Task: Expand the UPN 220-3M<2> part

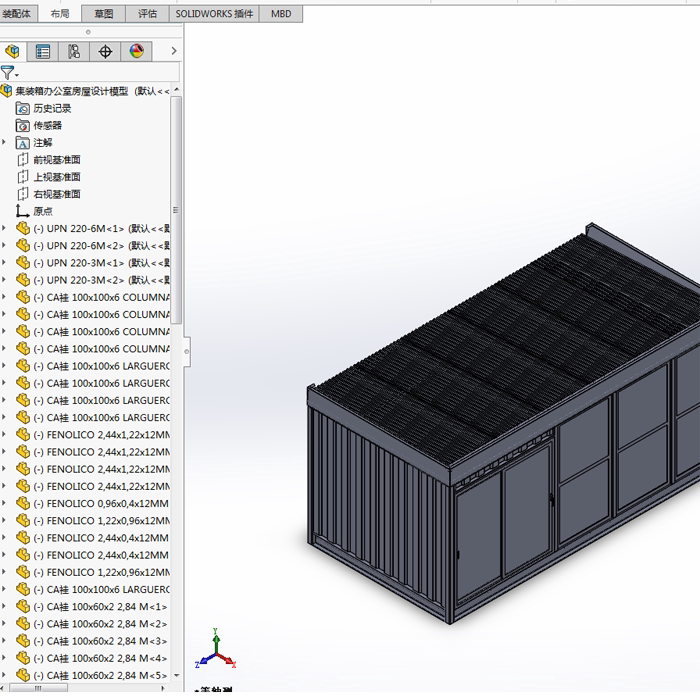Action: 4,280
